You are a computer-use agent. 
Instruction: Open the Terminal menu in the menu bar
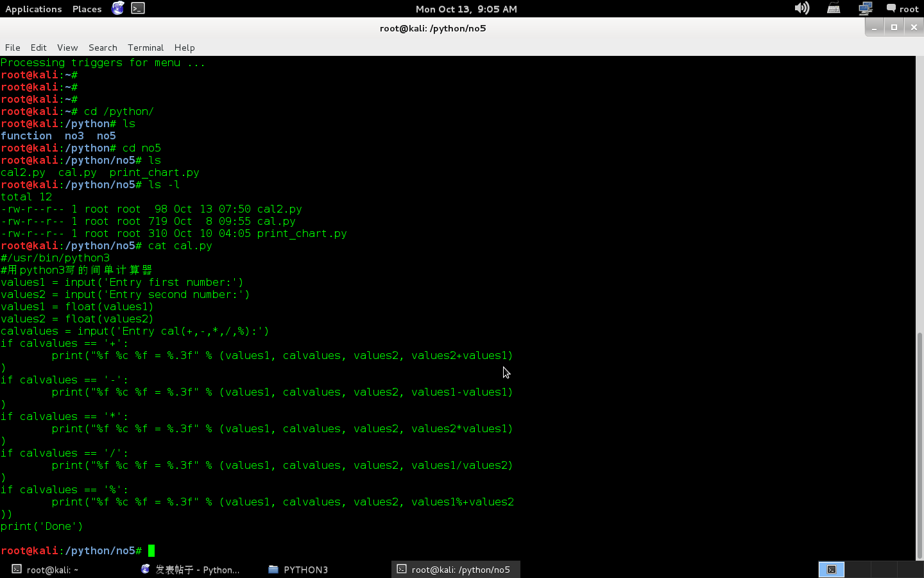(x=145, y=48)
